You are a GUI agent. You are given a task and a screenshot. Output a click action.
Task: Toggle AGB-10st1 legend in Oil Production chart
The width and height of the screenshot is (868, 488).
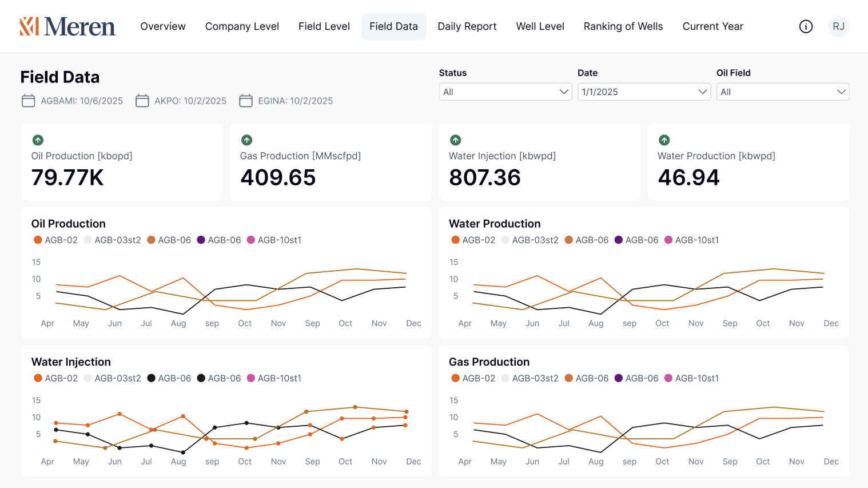274,240
